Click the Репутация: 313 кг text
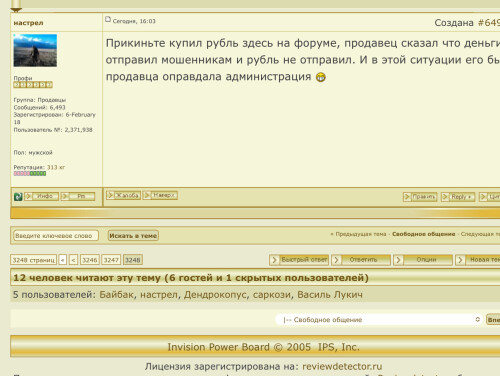 pos(39,167)
